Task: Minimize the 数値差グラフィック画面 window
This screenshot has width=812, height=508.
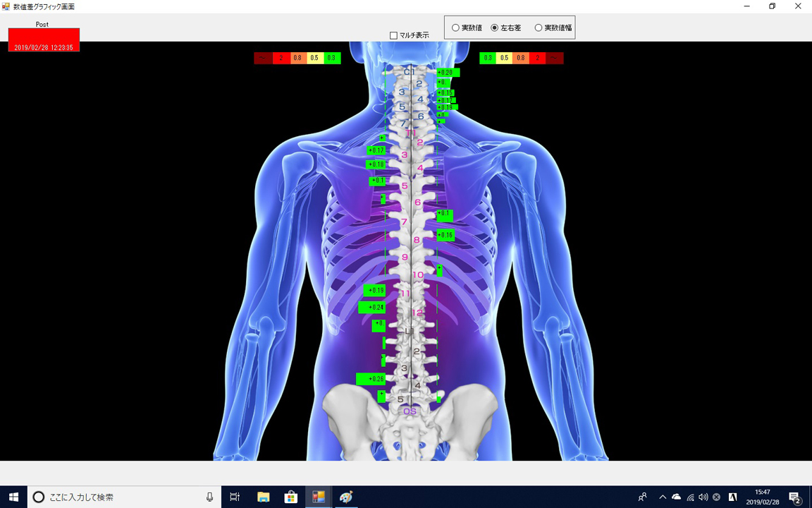Action: click(x=746, y=6)
